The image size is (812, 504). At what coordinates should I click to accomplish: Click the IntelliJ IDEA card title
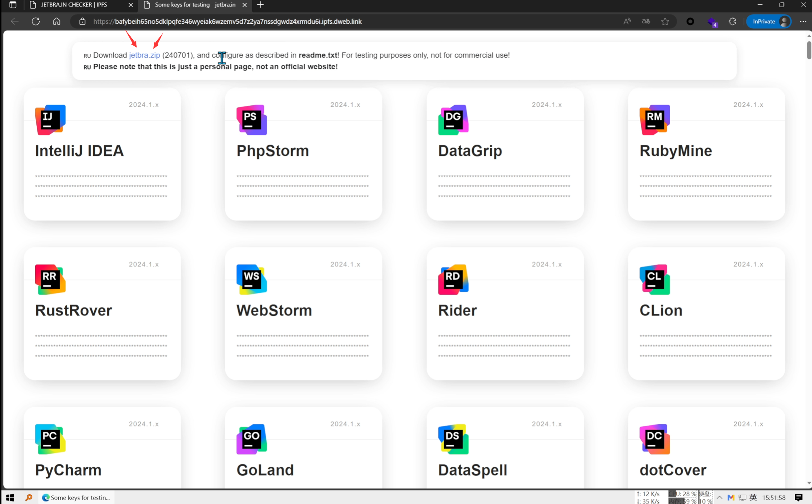pos(79,151)
